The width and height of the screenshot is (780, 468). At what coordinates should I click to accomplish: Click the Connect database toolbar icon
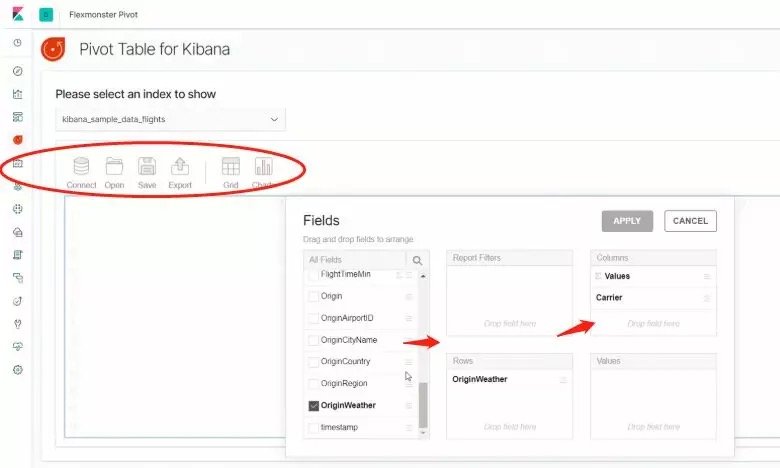81,168
